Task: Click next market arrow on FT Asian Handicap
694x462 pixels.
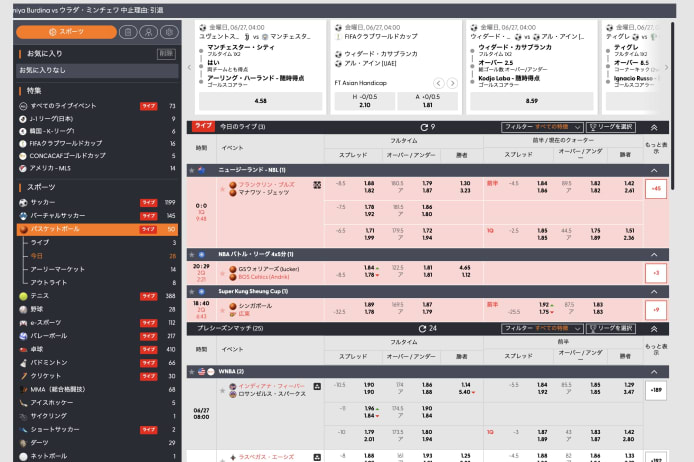Action: 452,83
